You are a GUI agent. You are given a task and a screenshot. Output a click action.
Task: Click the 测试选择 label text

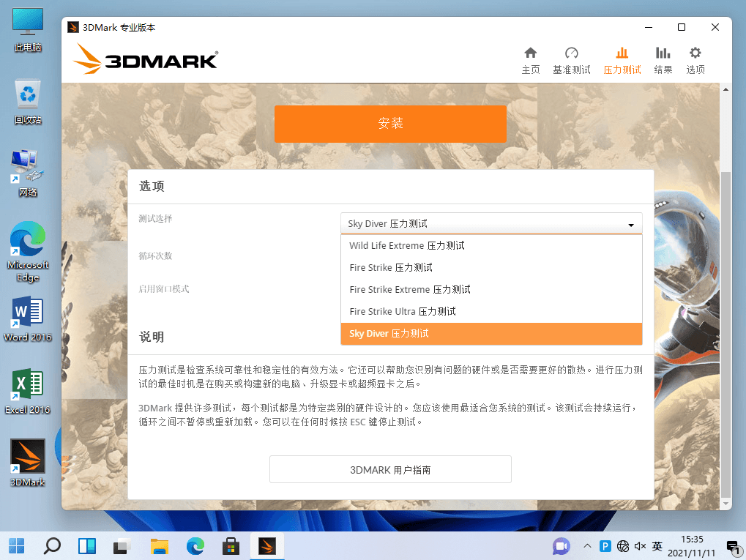156,218
